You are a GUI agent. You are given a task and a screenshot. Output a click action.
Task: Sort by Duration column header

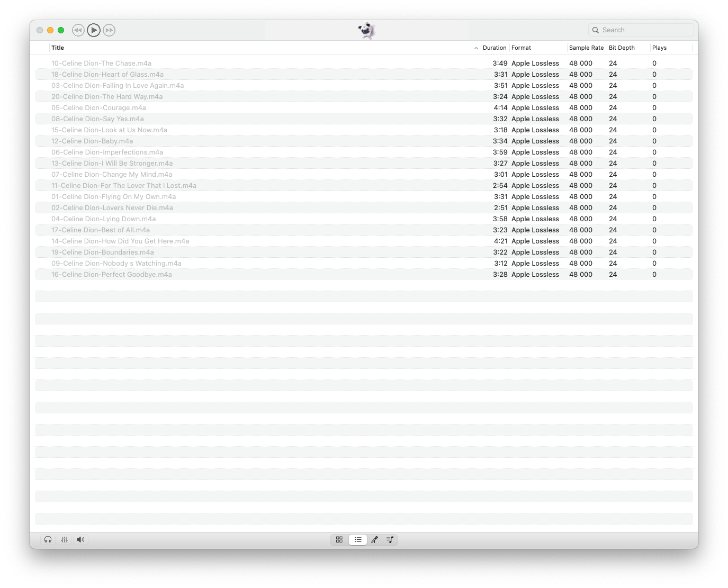point(495,48)
